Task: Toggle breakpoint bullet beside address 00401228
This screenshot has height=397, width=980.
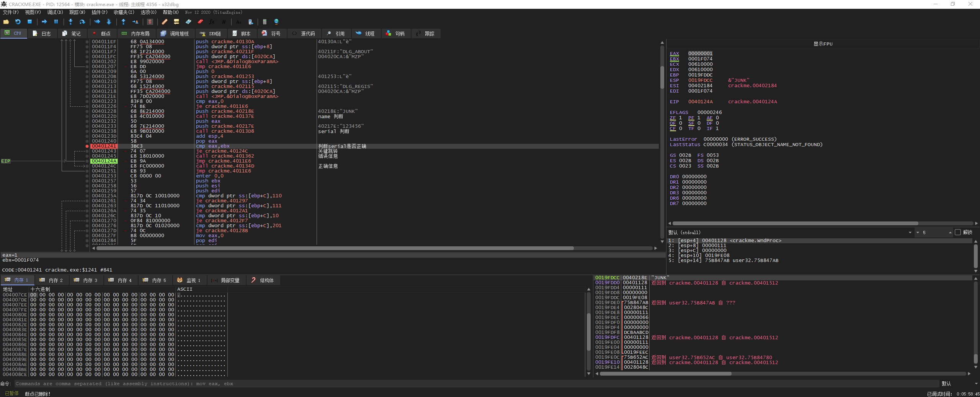Action: coord(87,111)
